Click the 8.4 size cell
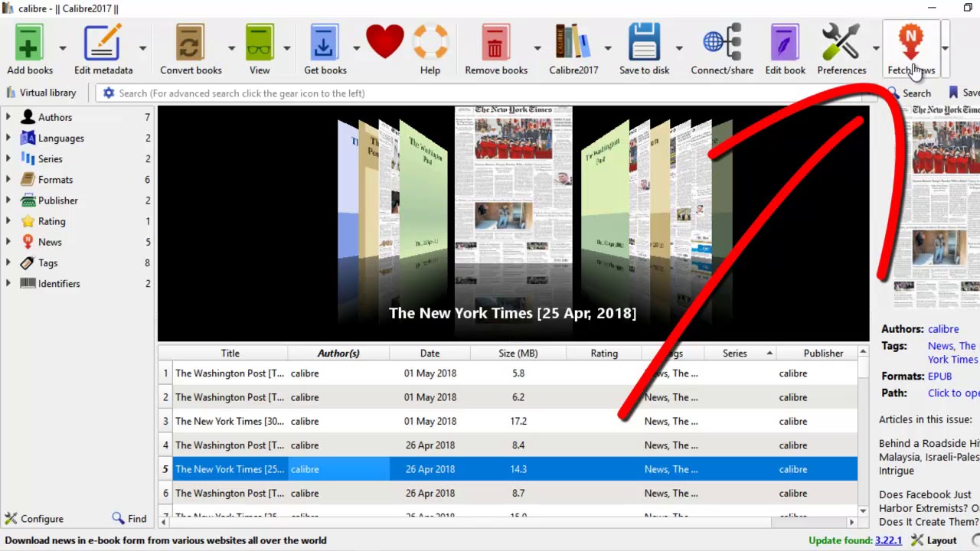The image size is (980, 551). click(518, 445)
